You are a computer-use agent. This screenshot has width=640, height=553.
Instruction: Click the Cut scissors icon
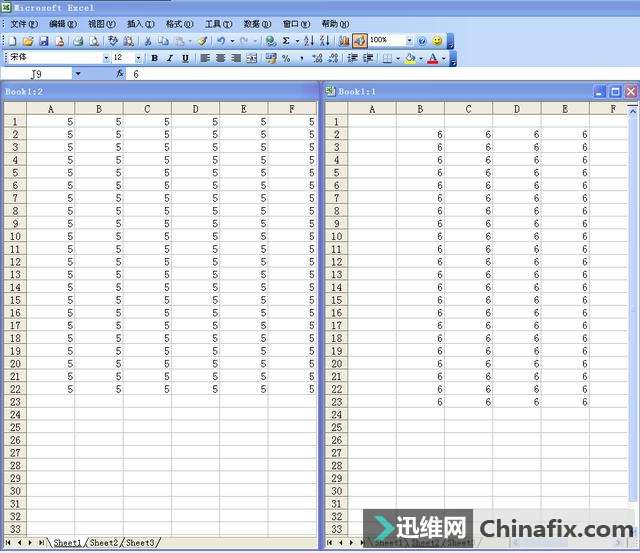click(148, 41)
